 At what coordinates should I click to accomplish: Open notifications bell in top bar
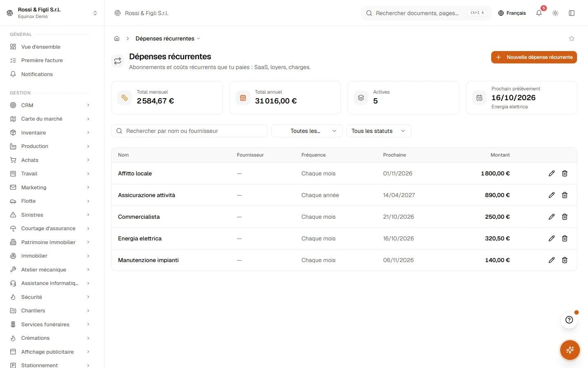point(539,13)
